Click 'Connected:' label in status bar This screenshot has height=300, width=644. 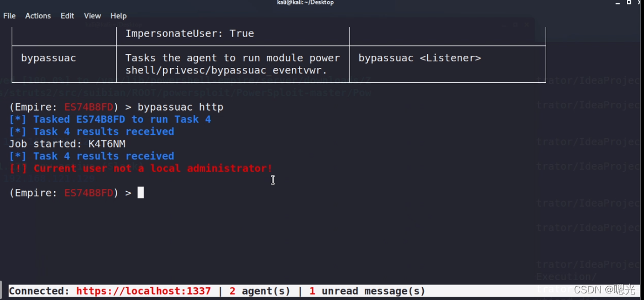tap(39, 291)
